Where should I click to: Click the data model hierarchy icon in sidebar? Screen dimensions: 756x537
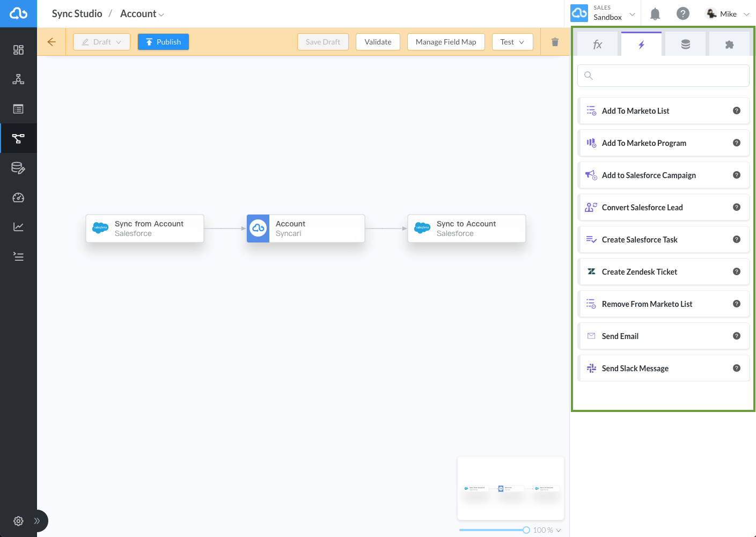pos(18,79)
